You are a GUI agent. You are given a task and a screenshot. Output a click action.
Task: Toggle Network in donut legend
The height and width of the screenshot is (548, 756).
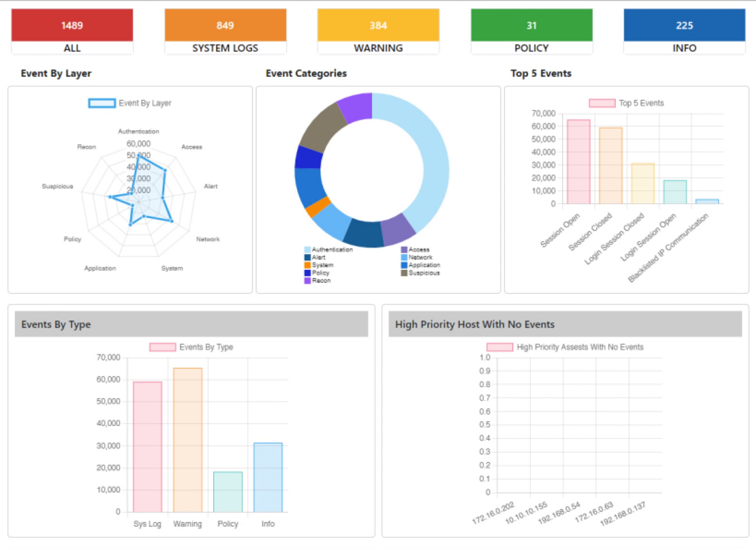tap(417, 257)
